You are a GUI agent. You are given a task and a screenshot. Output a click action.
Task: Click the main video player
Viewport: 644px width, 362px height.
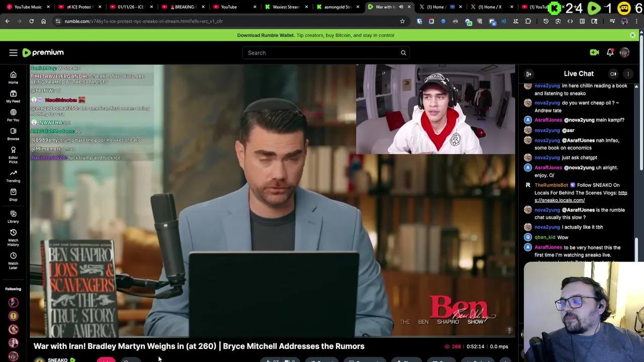tap(272, 201)
